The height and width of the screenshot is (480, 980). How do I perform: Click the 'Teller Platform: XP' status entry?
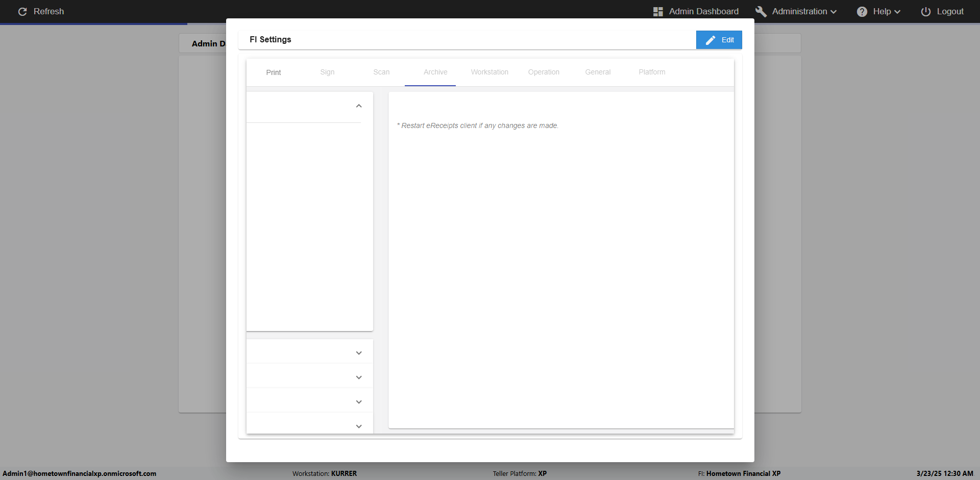[520, 473]
